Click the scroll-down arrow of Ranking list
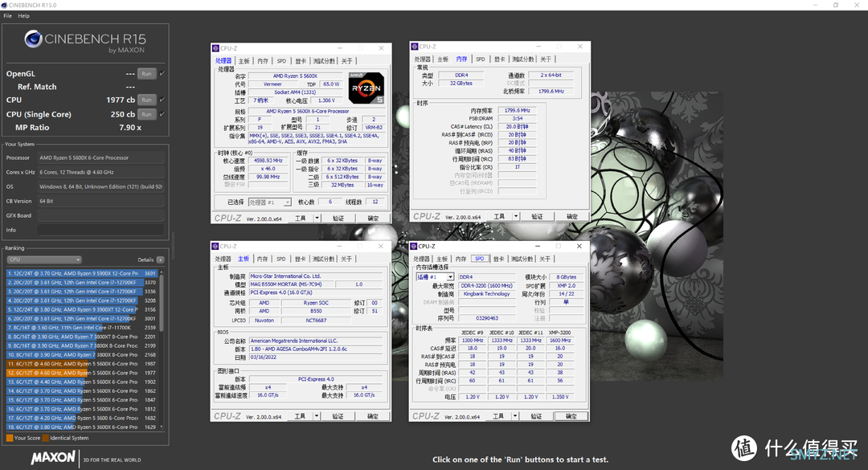868x470 pixels. point(162,427)
